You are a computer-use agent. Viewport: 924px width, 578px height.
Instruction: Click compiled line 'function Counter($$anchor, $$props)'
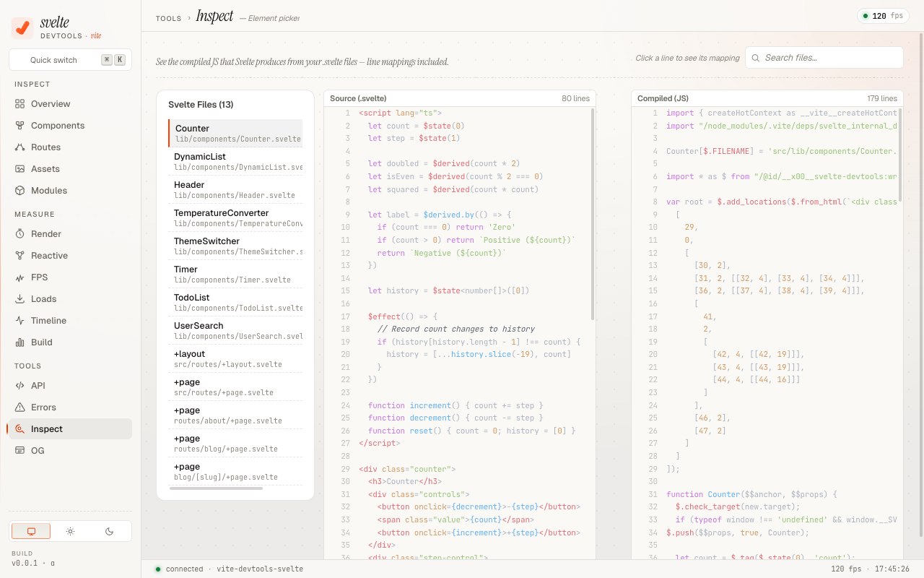[767, 494]
